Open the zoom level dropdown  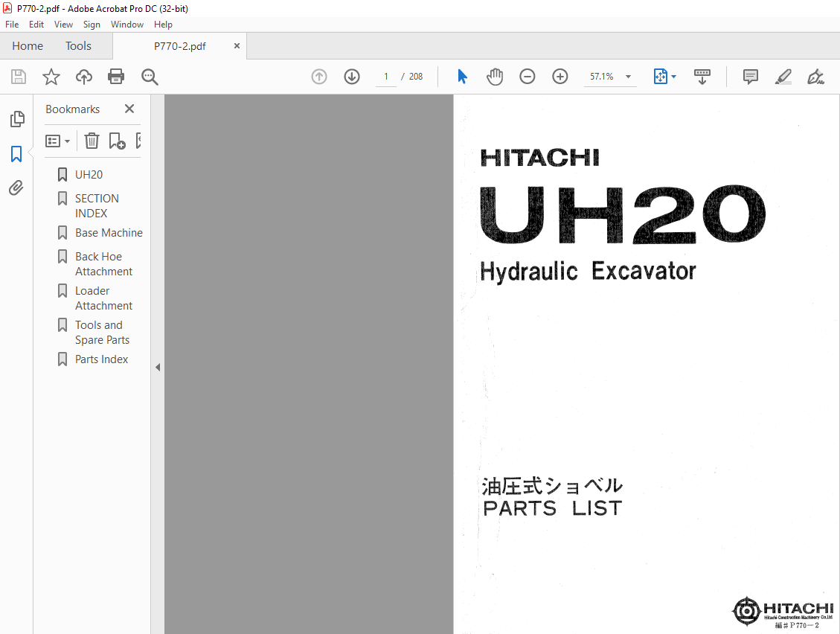629,77
